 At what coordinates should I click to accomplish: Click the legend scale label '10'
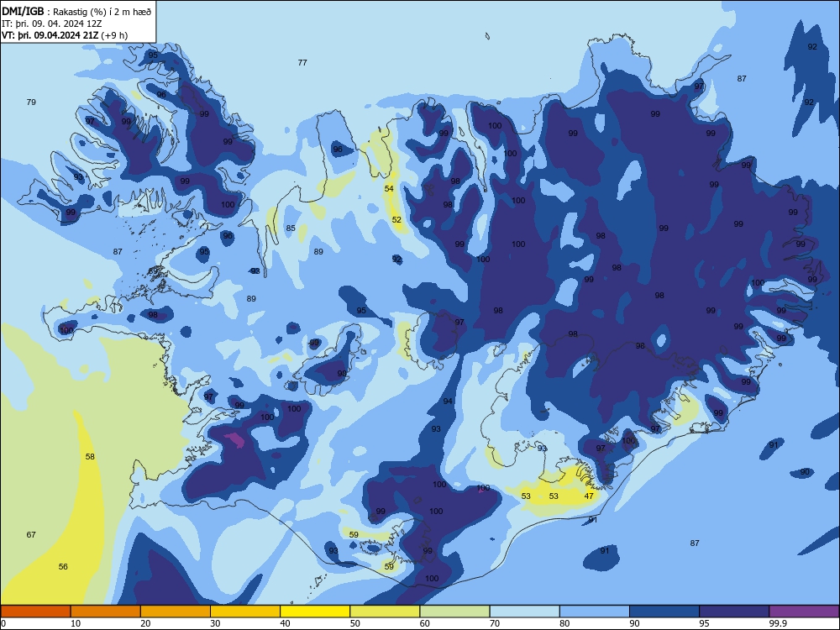[x=76, y=623]
